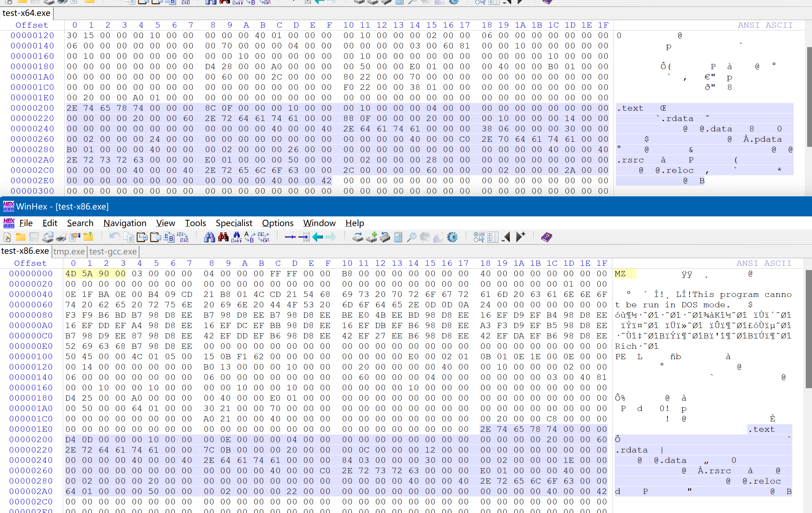
Task: Click the Offset header in test-x64 window
Action: 32,25
